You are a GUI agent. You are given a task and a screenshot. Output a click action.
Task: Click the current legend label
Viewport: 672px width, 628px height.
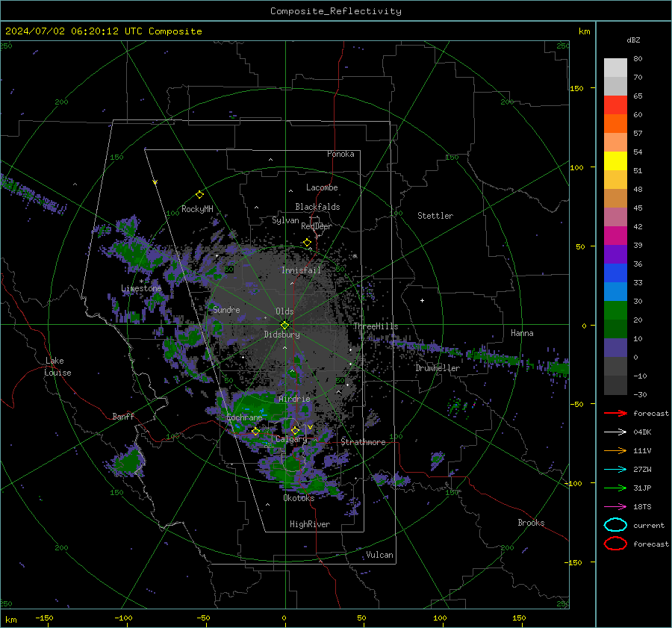(x=649, y=525)
